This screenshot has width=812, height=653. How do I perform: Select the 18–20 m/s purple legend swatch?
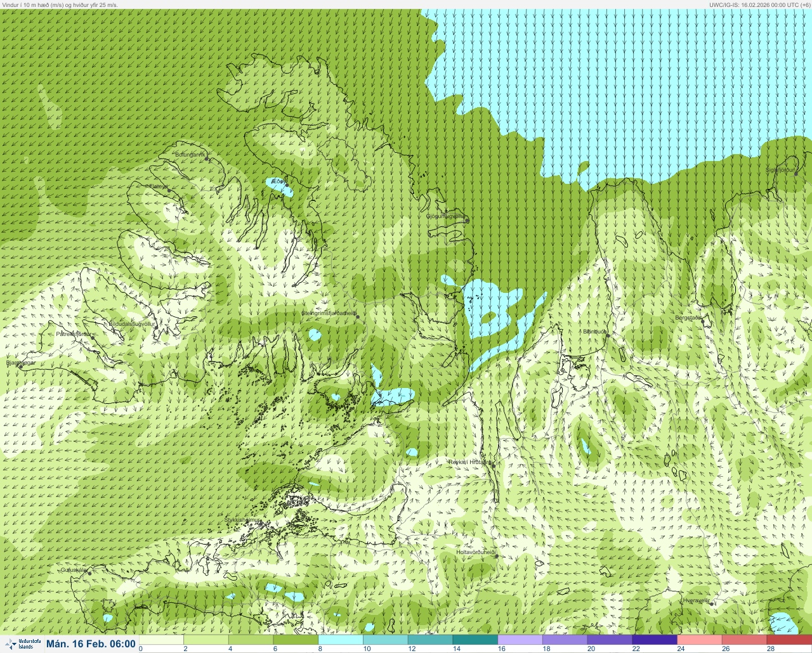[565, 640]
